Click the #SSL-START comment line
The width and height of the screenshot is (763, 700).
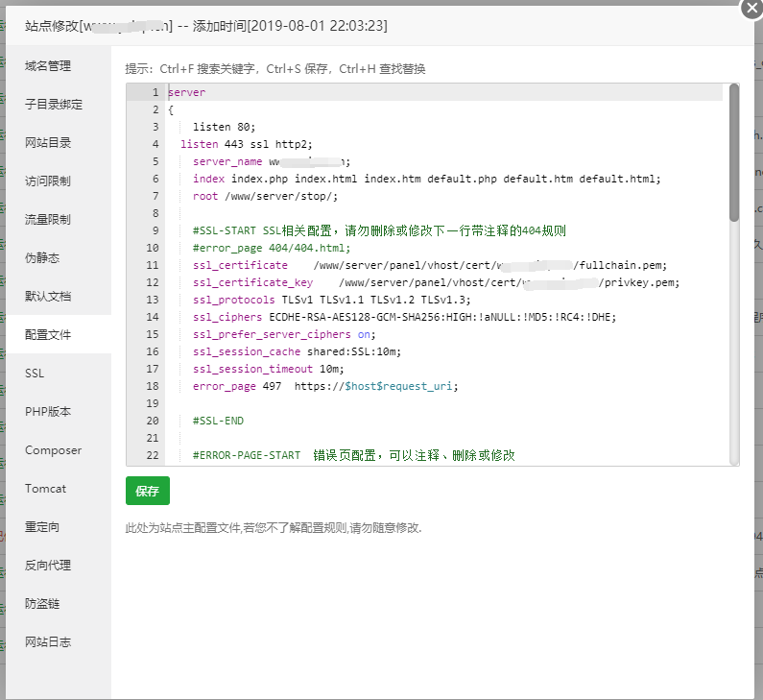pos(379,230)
